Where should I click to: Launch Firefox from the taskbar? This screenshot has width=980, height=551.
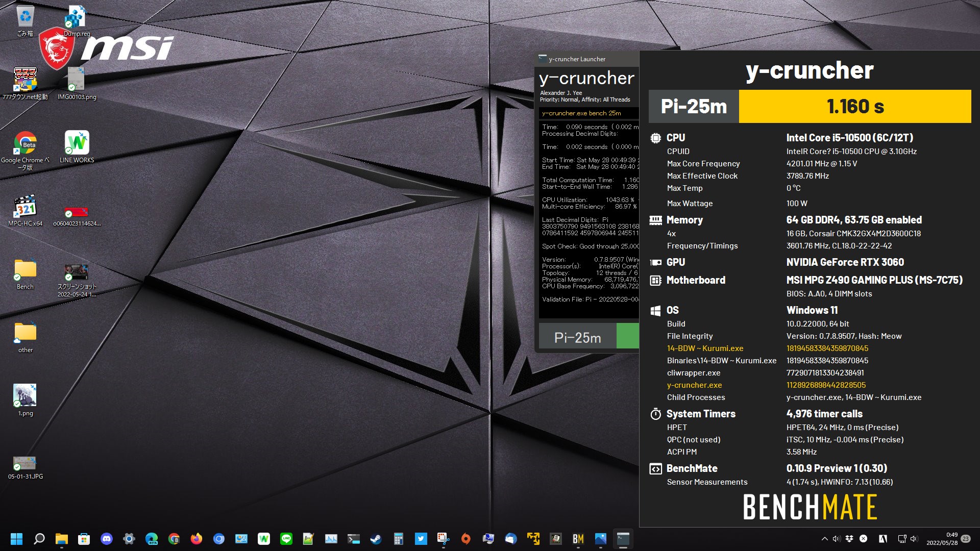click(x=197, y=539)
